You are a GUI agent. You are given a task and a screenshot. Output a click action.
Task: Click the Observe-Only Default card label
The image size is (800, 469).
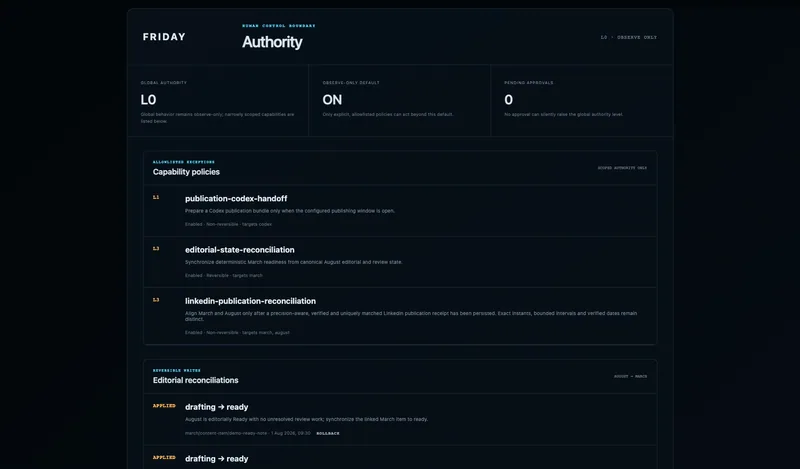(x=351, y=83)
